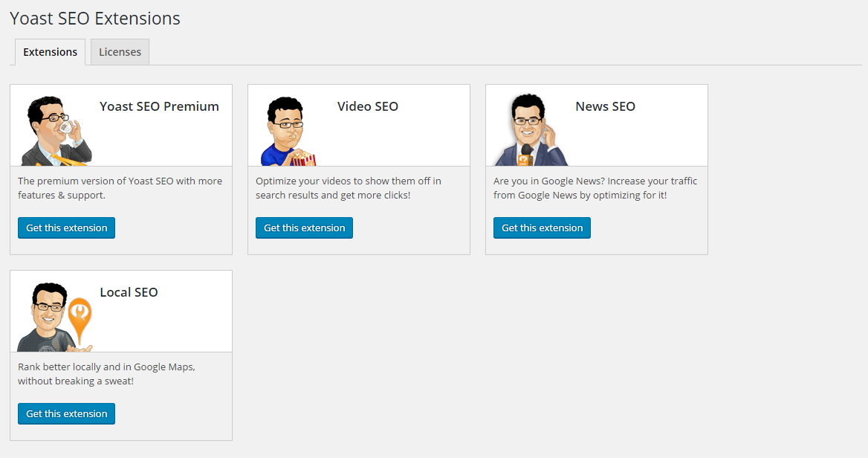The height and width of the screenshot is (458, 868).
Task: Click the Local SEO map pin avatar
Action: [x=54, y=317]
